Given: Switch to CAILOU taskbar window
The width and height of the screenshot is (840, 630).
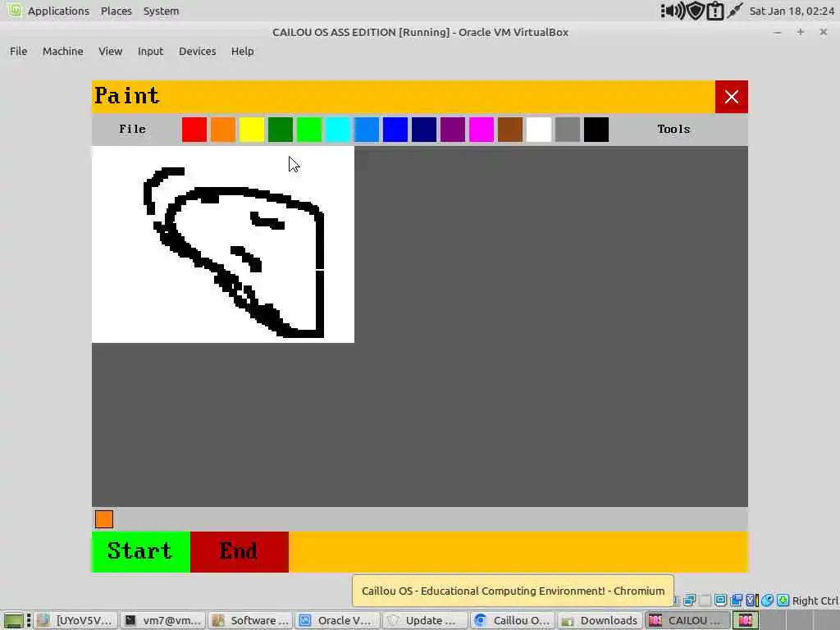Looking at the screenshot, I should click(x=687, y=620).
